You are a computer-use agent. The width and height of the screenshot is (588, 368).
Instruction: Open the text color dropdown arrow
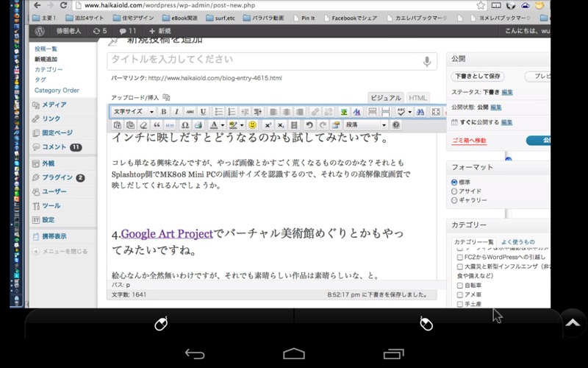(223, 124)
